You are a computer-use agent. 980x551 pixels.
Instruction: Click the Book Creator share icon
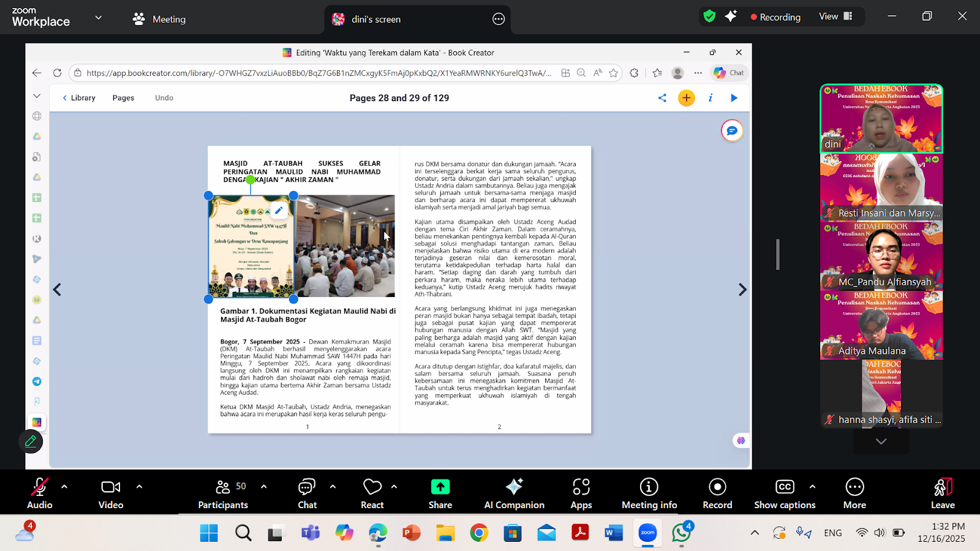(x=662, y=98)
